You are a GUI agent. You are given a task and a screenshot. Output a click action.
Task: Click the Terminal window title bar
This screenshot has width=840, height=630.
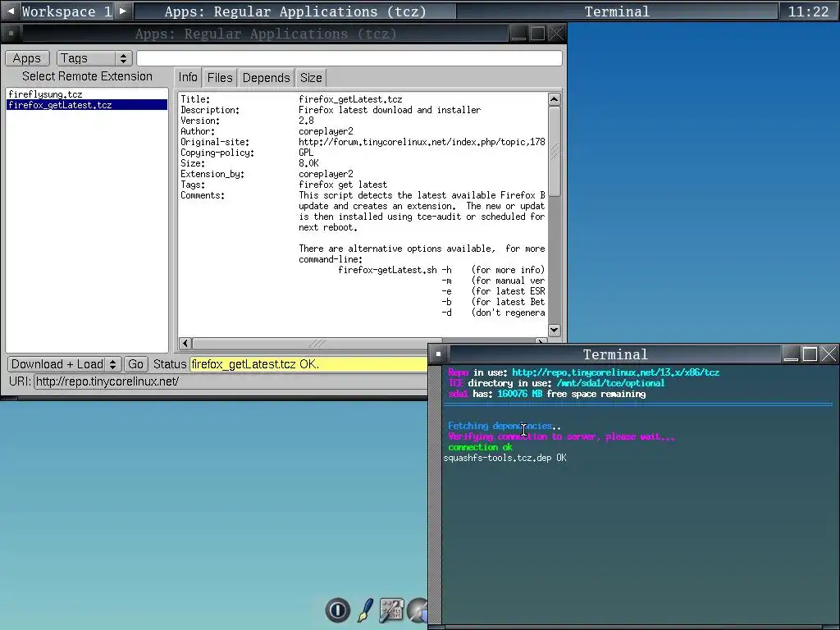click(615, 354)
